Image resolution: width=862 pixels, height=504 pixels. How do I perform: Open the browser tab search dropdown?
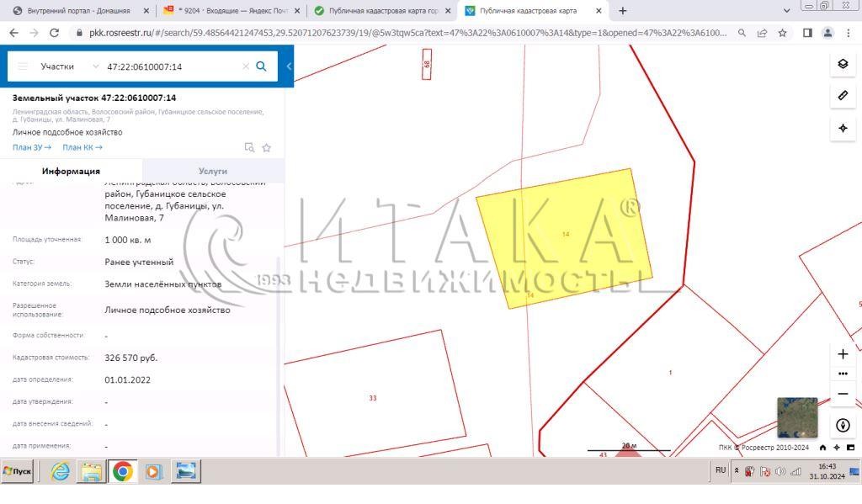pyautogui.click(x=787, y=10)
